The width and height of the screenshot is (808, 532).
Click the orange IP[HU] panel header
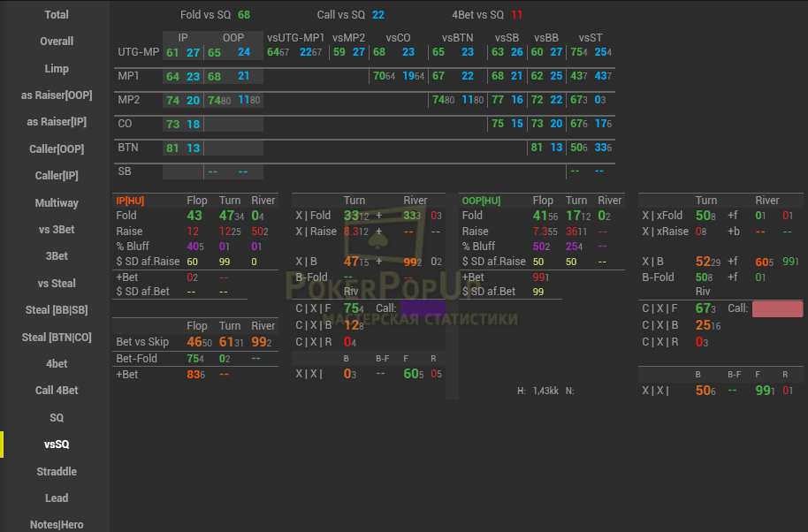point(132,201)
